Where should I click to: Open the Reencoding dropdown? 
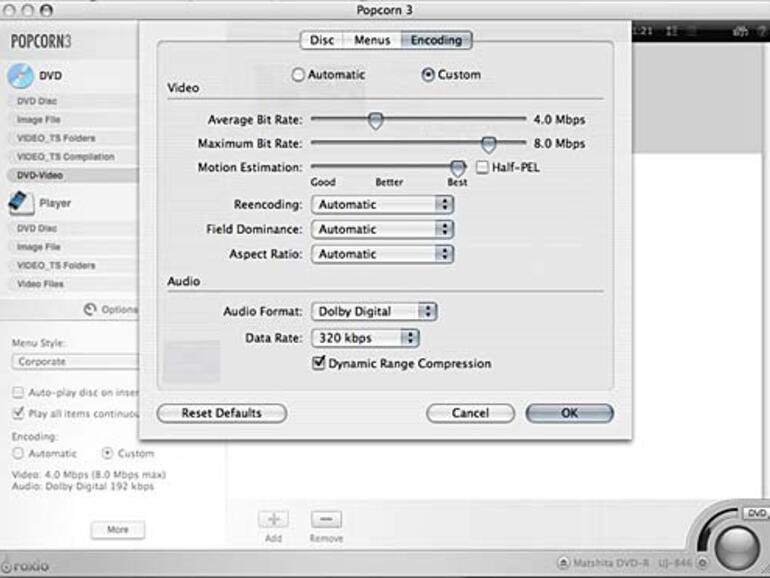[383, 204]
